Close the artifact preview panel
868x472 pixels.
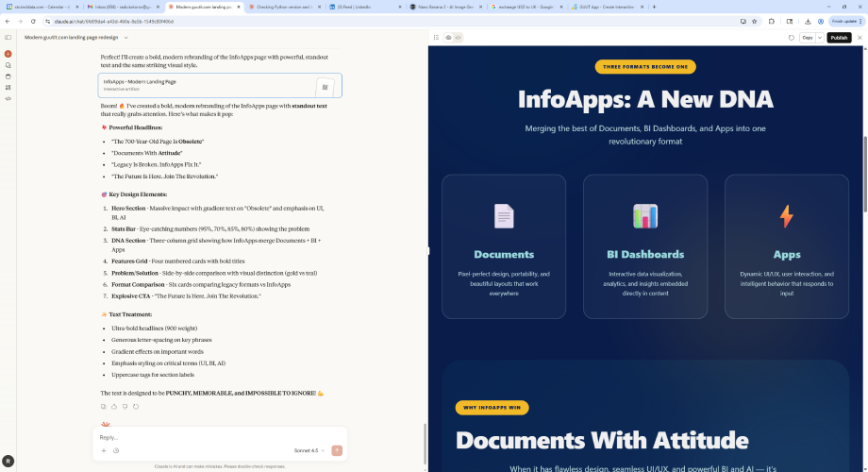pos(859,38)
